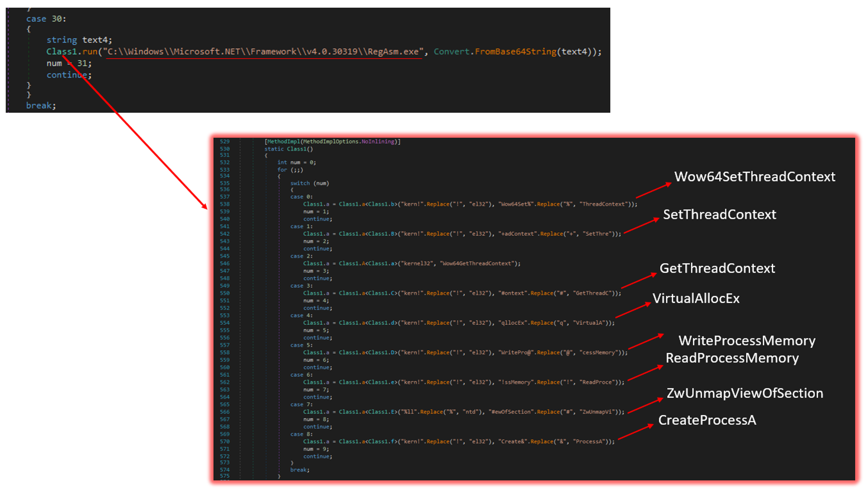Click the ZwUnmapViewOfSection annotation label
Image resolution: width=868 pixels, height=493 pixels.
point(744,393)
